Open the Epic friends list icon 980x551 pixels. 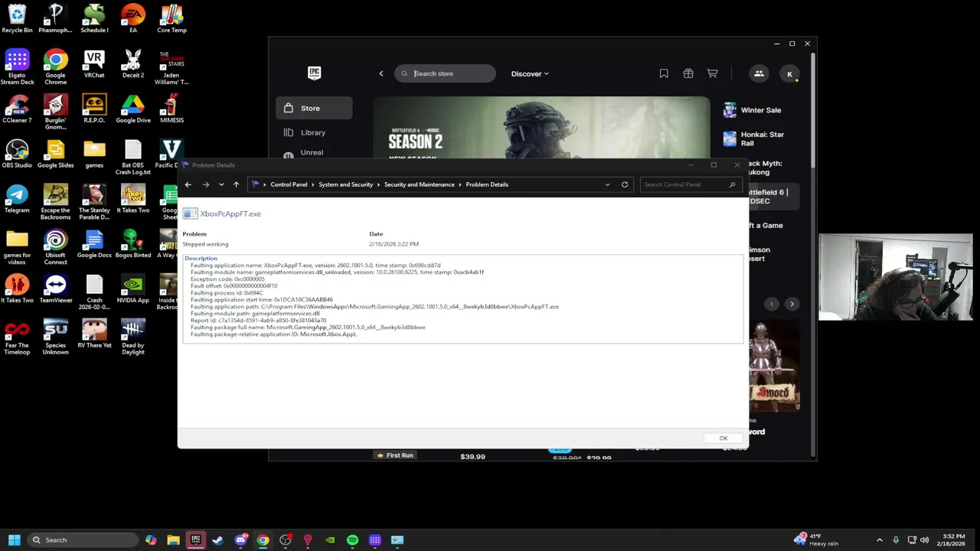tap(759, 73)
